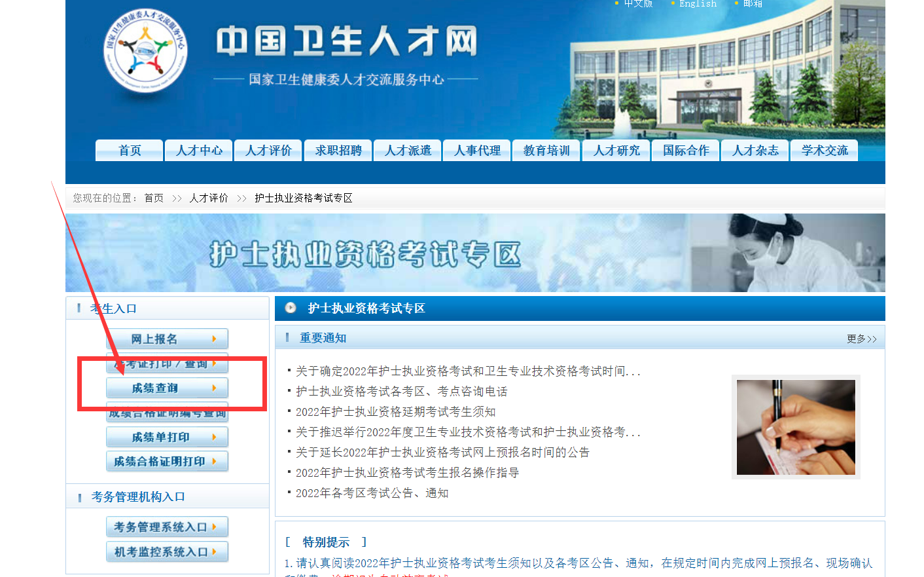This screenshot has width=924, height=577.
Task: Click 人才评价 in the breadcrumb path
Action: click(x=209, y=198)
